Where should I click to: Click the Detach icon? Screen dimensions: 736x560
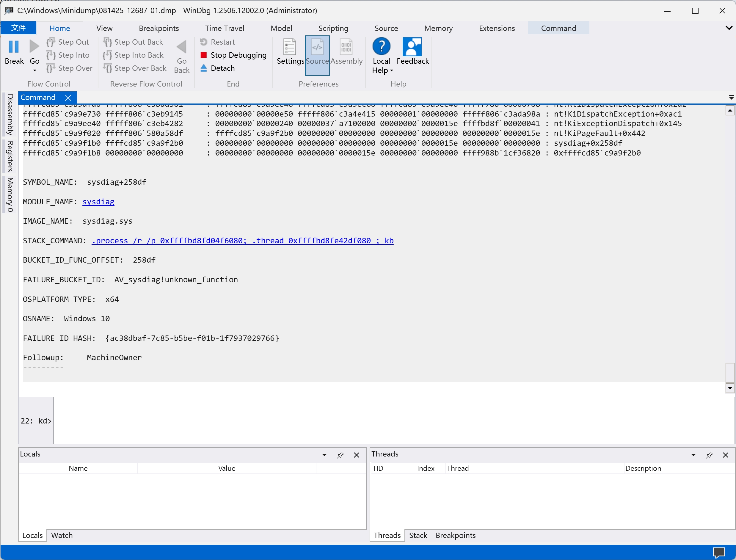point(204,68)
